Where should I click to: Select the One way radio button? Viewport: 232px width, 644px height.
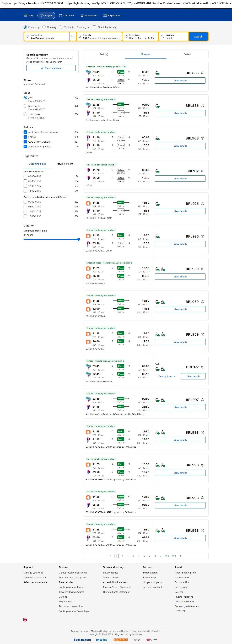44,27
